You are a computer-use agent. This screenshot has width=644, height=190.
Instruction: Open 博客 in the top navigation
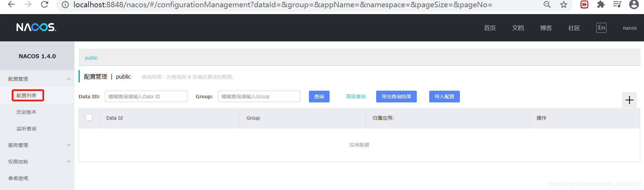point(546,28)
